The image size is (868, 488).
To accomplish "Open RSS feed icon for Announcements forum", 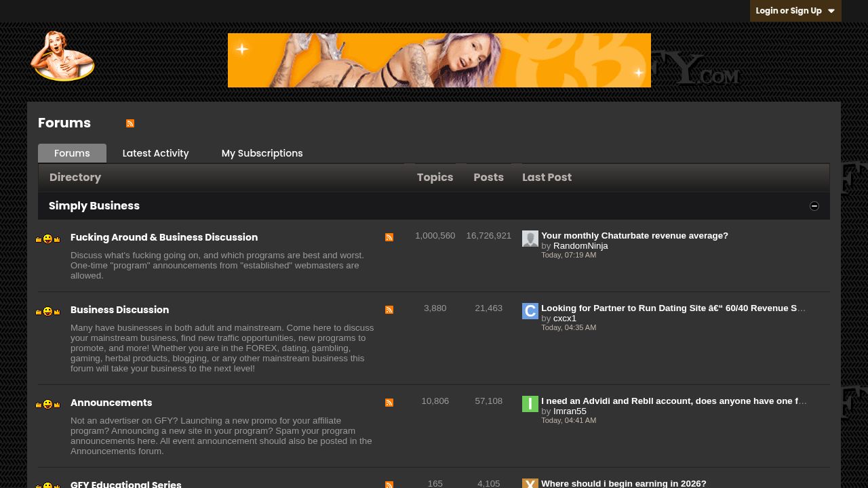I will (389, 403).
